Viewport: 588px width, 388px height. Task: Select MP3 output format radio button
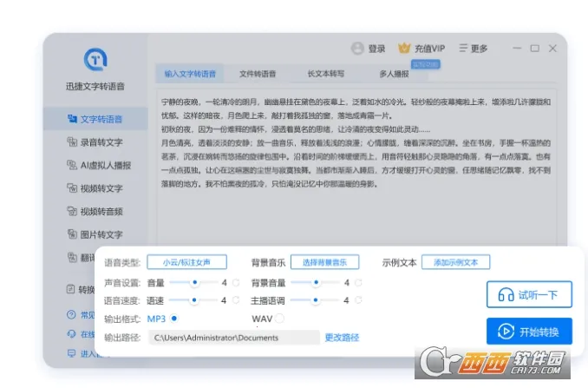(173, 319)
